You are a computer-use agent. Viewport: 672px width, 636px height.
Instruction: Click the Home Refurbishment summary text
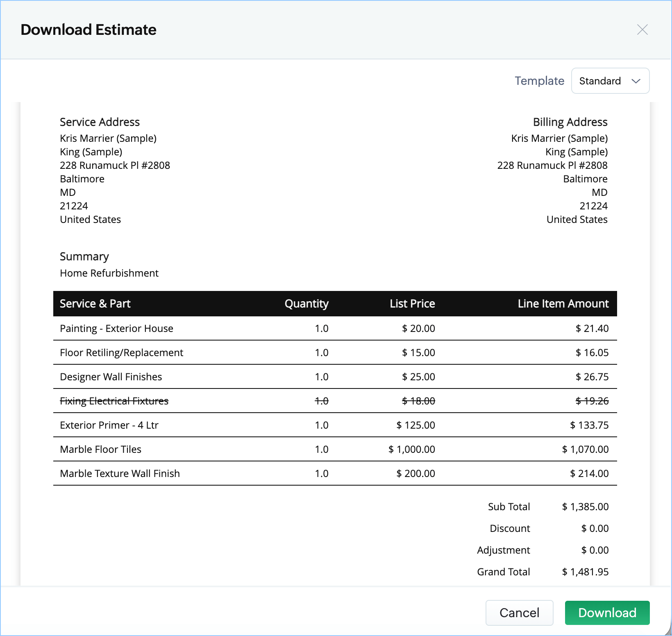(x=109, y=273)
